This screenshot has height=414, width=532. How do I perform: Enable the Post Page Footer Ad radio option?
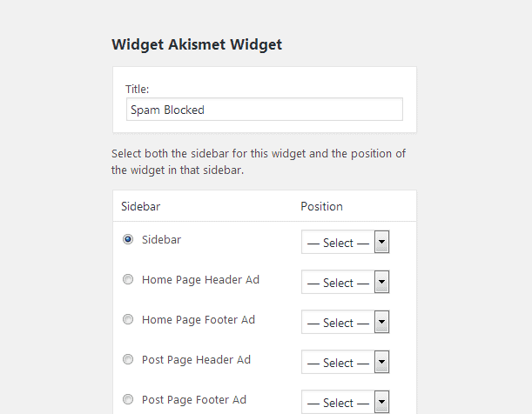tap(128, 399)
